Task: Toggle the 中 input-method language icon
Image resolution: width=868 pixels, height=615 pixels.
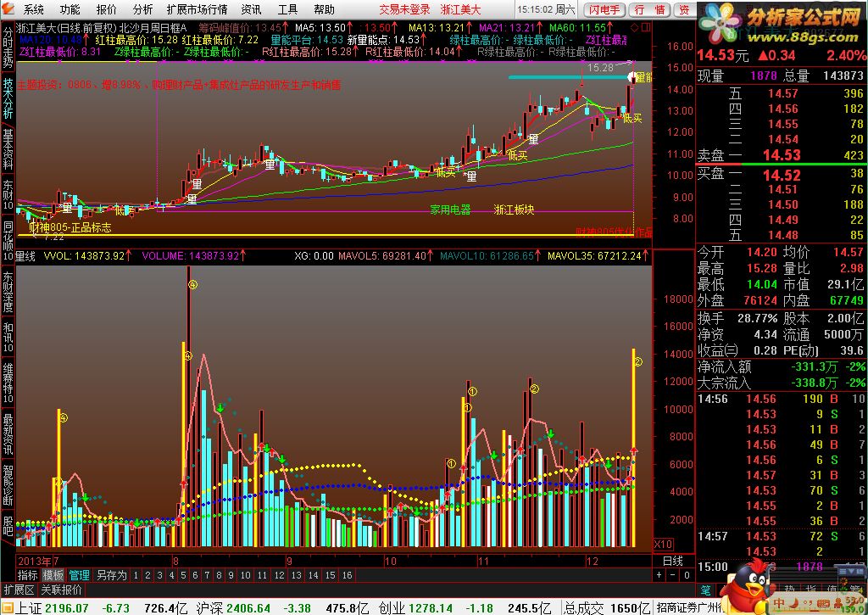Action: (780, 603)
